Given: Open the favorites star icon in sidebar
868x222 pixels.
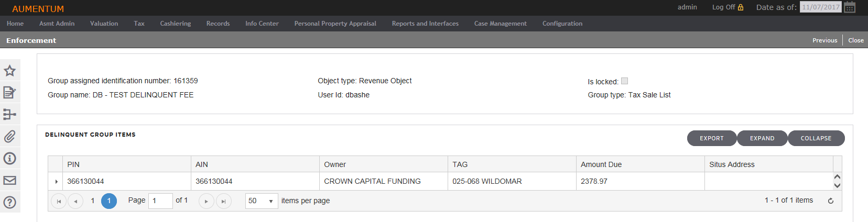Looking at the screenshot, I should coord(9,71).
